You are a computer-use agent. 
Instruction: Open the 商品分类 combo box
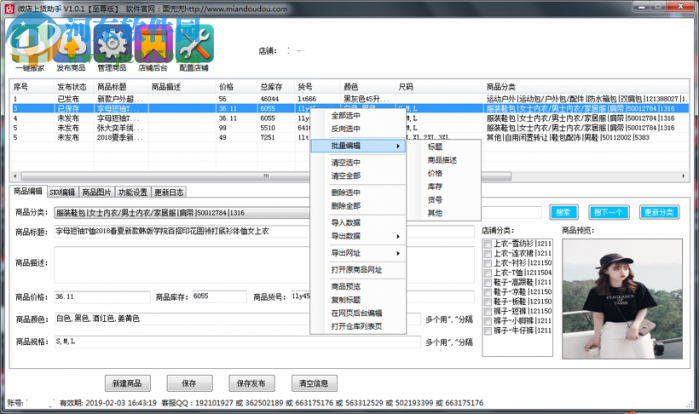click(298, 212)
